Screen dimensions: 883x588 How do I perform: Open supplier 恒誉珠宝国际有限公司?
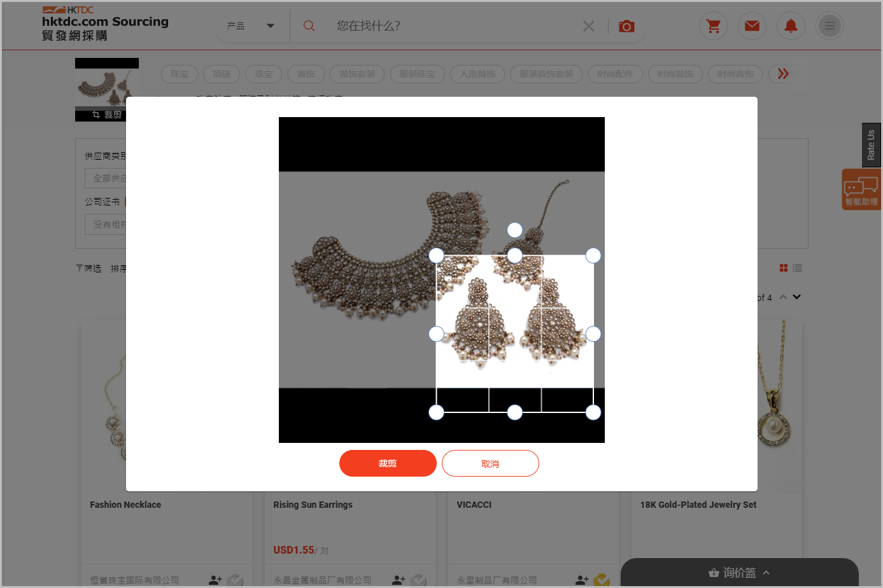[135, 580]
